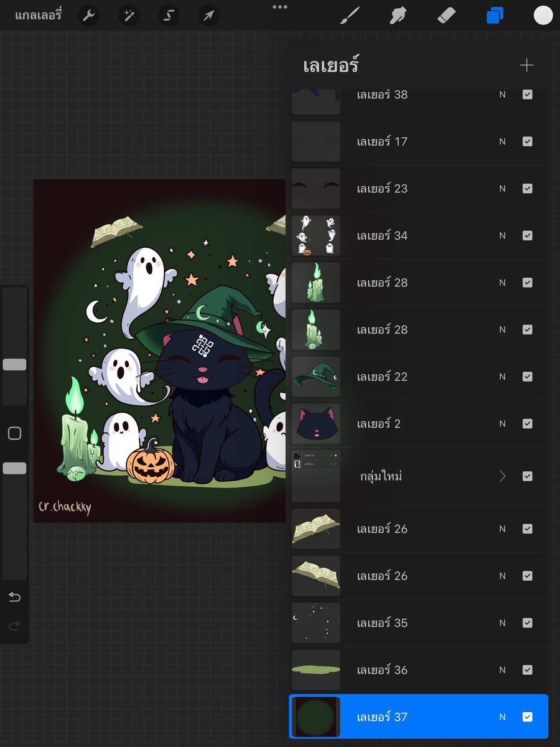The image size is (560, 747).
Task: Tap the เลเยอร์ 37 layer name
Action: [x=382, y=717]
